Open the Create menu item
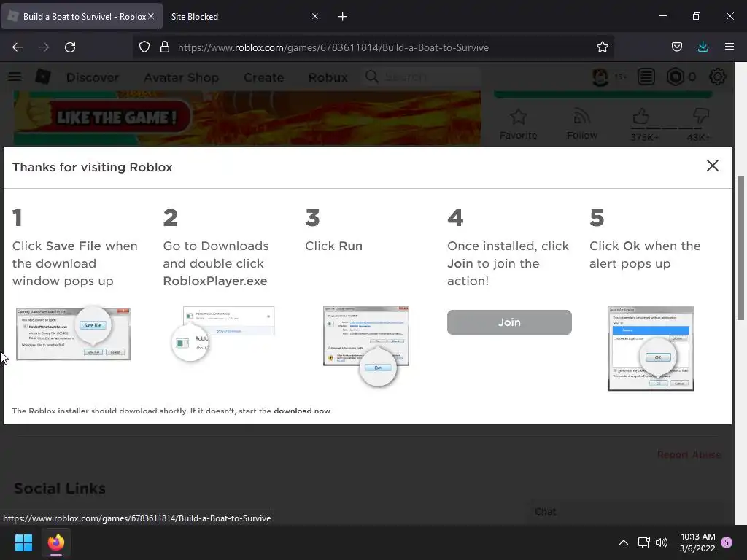Viewport: 747px width, 560px height. coord(263,77)
